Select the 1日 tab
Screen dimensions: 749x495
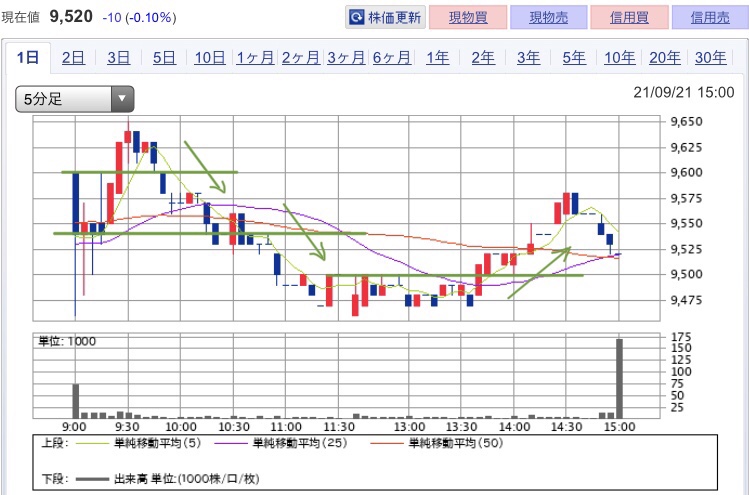click(x=28, y=58)
